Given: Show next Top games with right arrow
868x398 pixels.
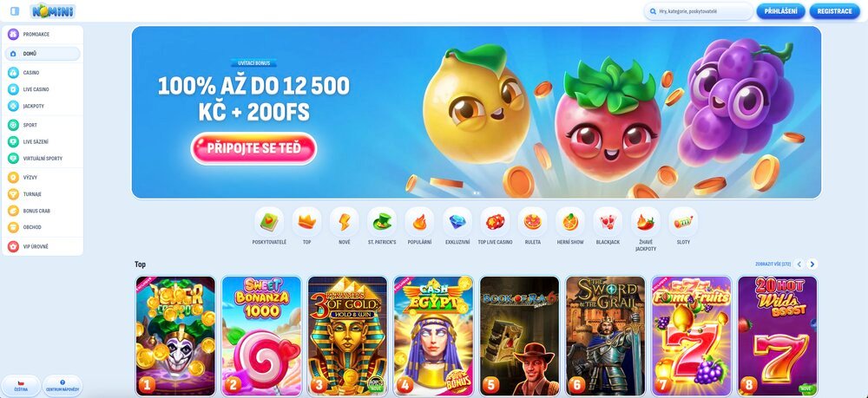Looking at the screenshot, I should [x=812, y=264].
